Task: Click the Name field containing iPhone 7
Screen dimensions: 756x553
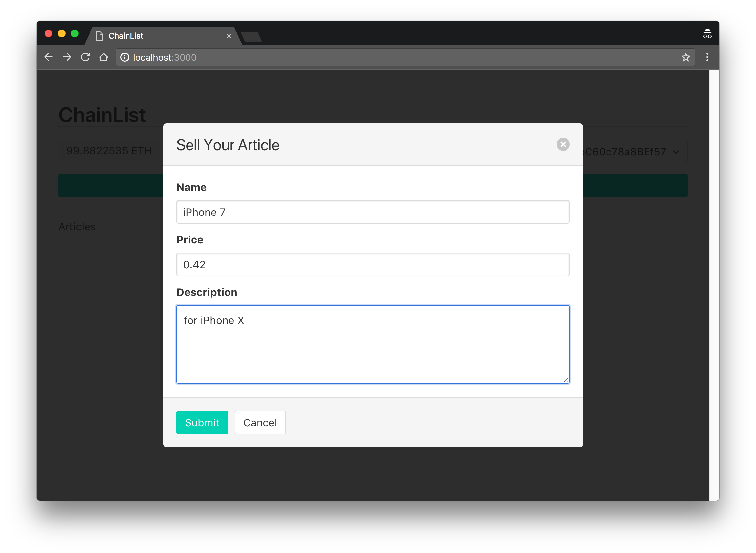Action: coord(373,212)
